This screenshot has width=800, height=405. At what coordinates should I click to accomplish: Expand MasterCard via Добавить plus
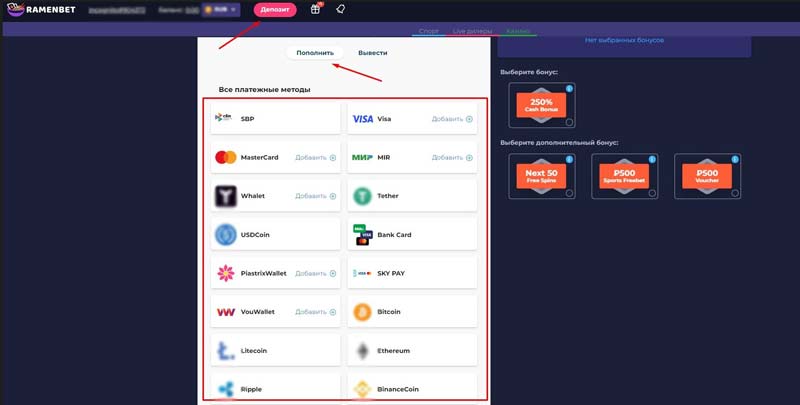[333, 157]
